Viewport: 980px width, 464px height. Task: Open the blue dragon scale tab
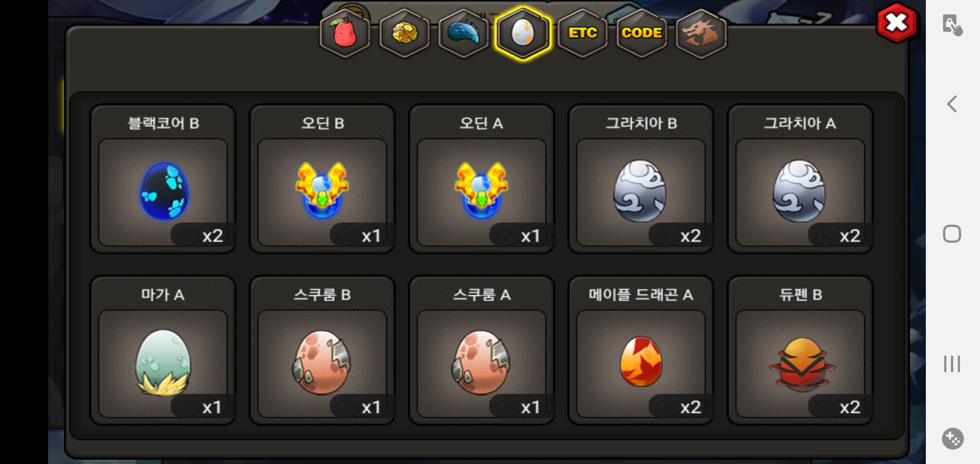pyautogui.click(x=464, y=34)
